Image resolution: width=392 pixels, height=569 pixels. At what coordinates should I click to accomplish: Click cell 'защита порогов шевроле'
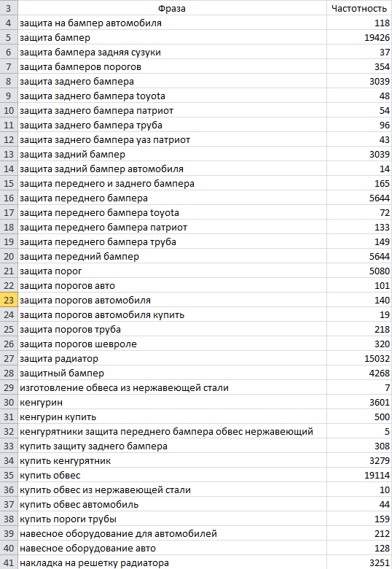point(172,344)
